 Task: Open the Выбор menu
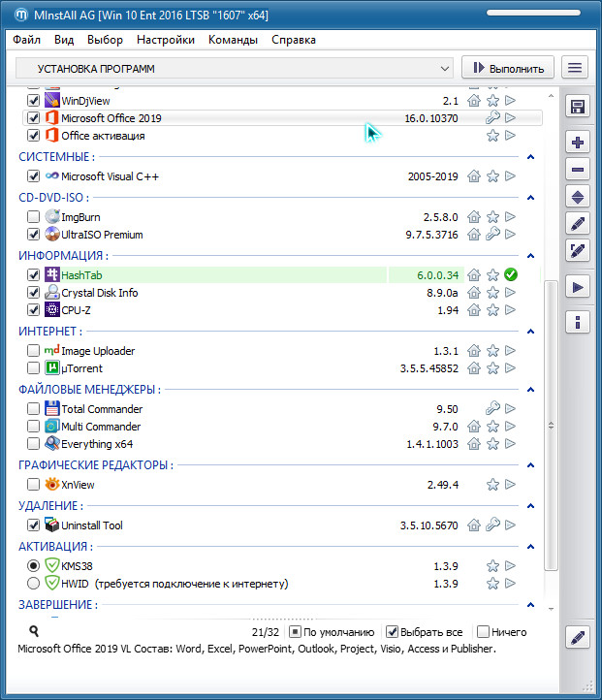[105, 40]
